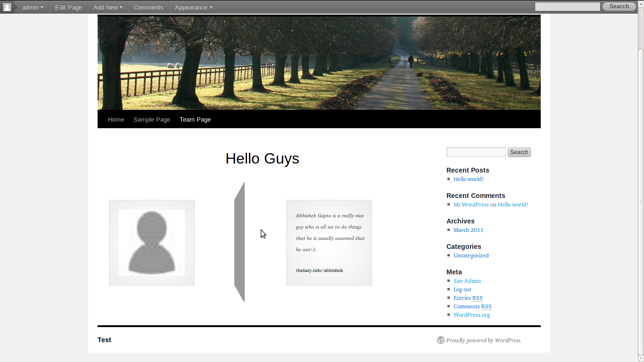Image resolution: width=644 pixels, height=362 pixels.
Task: Open Comments from the admin bar
Action: (x=149, y=7)
